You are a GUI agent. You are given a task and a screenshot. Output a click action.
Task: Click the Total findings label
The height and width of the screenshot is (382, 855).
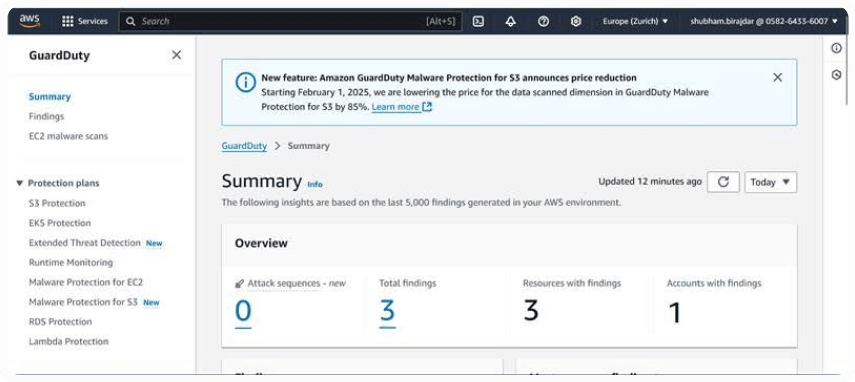point(408,283)
